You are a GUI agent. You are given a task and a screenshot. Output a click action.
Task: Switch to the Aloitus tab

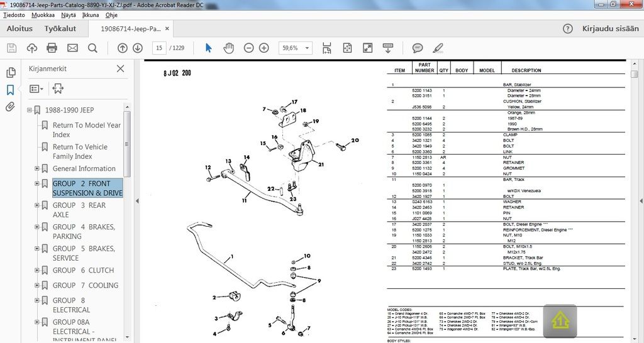pos(19,29)
